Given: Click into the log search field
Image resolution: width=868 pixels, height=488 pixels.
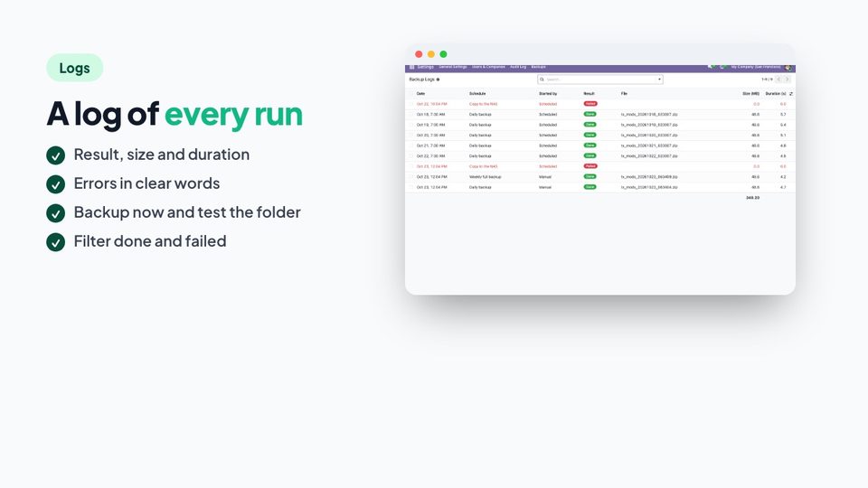Looking at the screenshot, I should (x=600, y=80).
